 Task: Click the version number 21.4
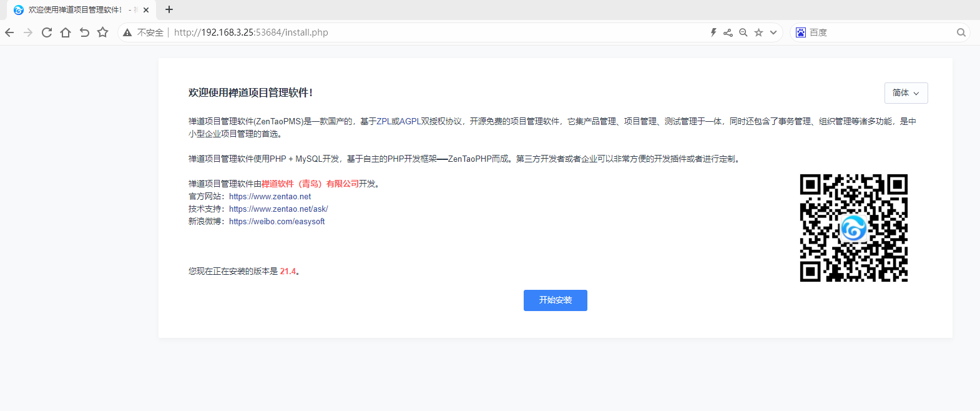pyautogui.click(x=288, y=271)
